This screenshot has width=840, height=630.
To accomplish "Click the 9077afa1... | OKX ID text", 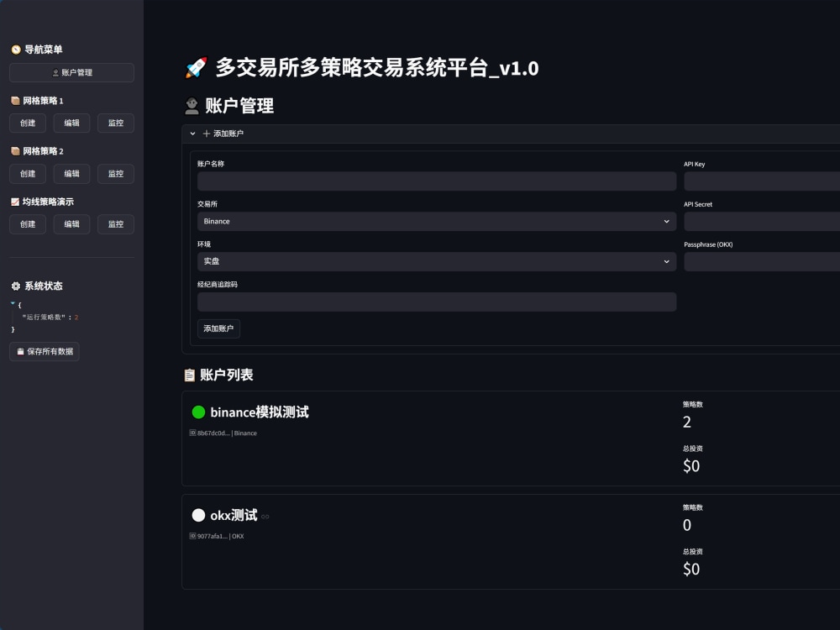I will 221,536.
